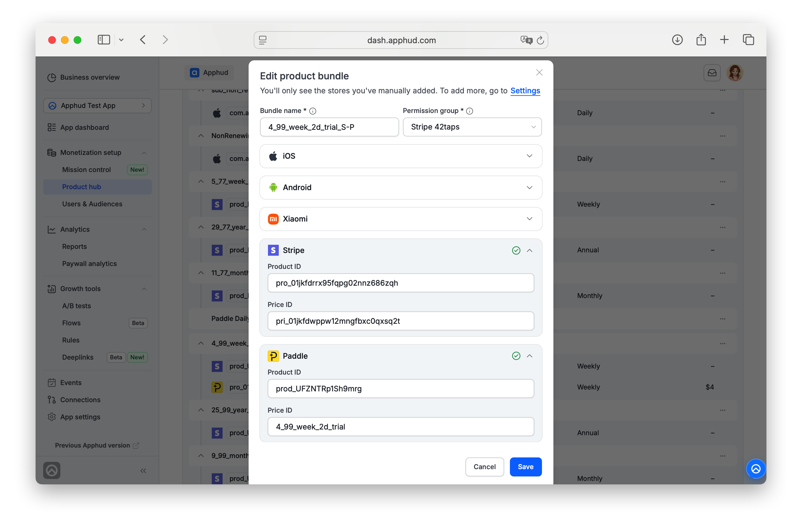802x532 pixels.
Task: Go forward in Safari
Action: [165, 40]
